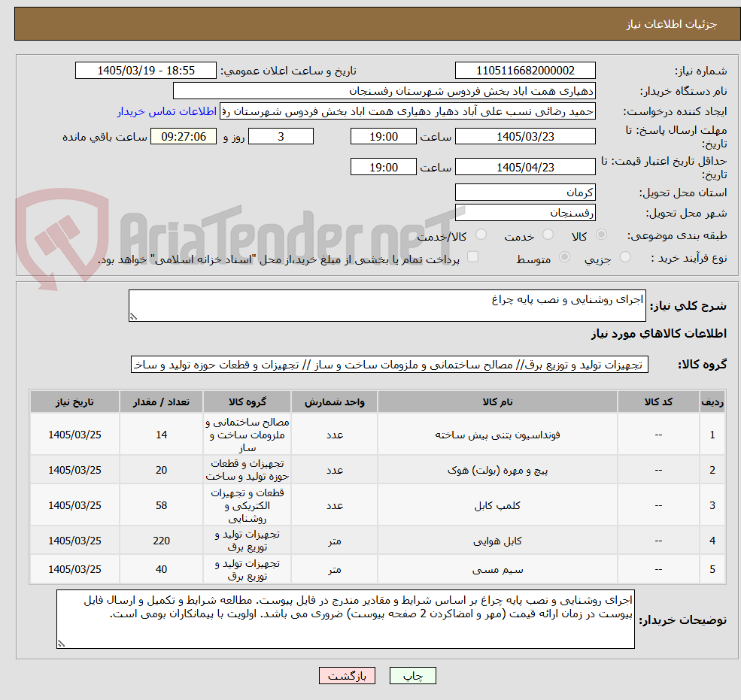The image size is (741, 700).
Task: Click quantity 40 in row 5
Action: 161,570
